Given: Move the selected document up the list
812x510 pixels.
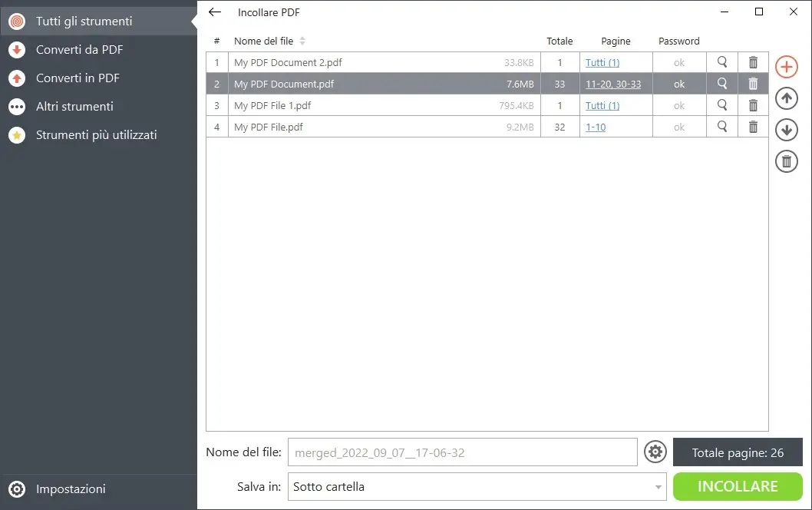Looking at the screenshot, I should pos(786,98).
